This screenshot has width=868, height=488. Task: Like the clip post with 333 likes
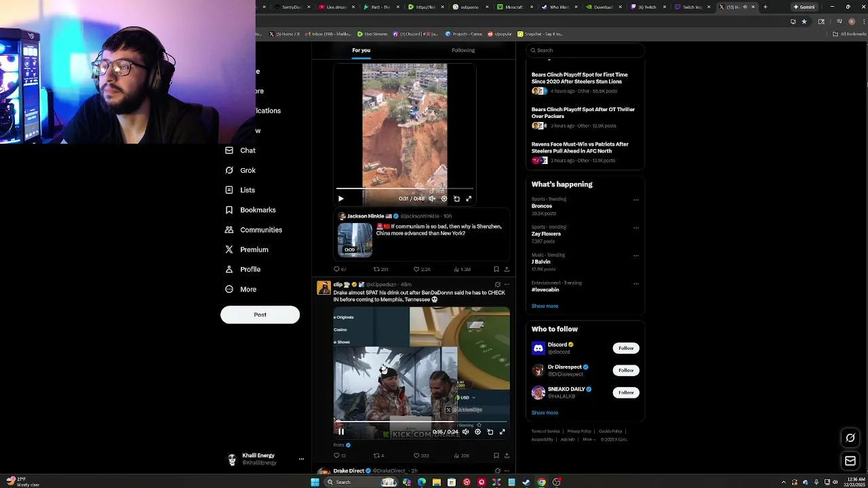point(421,455)
